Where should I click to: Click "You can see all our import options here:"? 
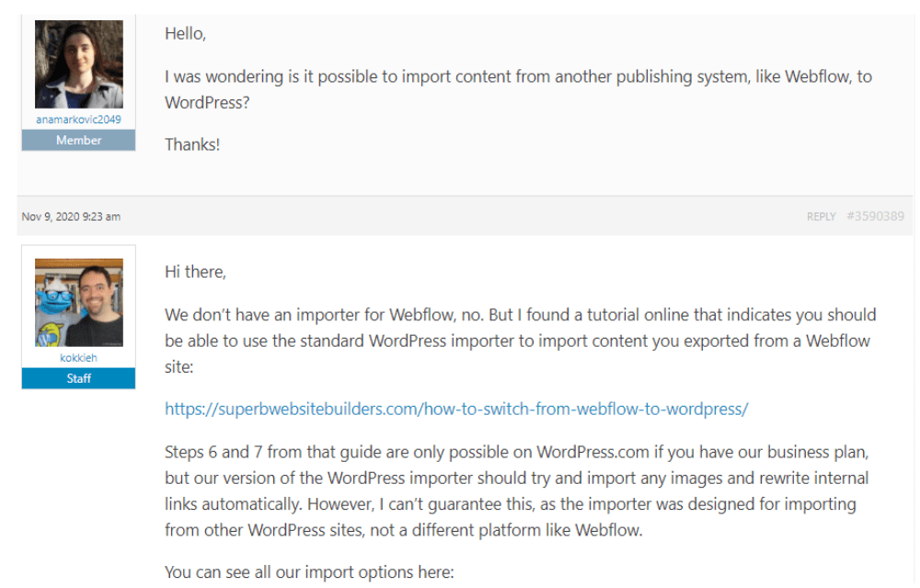[309, 572]
